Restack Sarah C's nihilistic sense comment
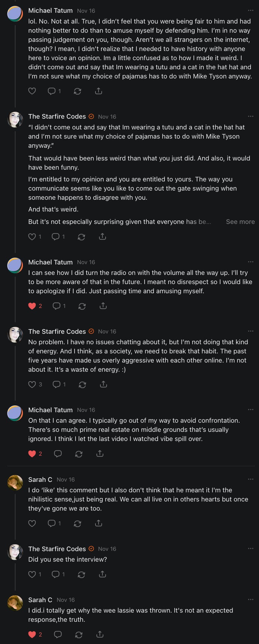Viewport: 259px width, 644px height. [78, 523]
